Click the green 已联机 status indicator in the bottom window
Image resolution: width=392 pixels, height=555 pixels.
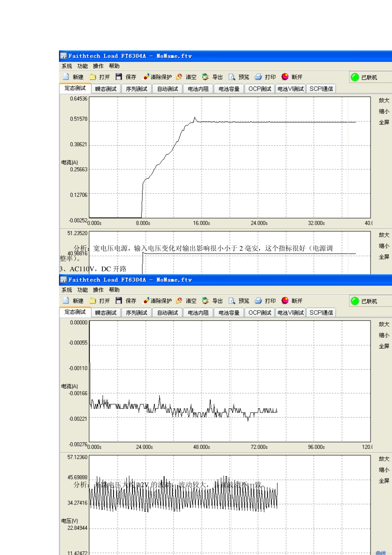(x=355, y=301)
